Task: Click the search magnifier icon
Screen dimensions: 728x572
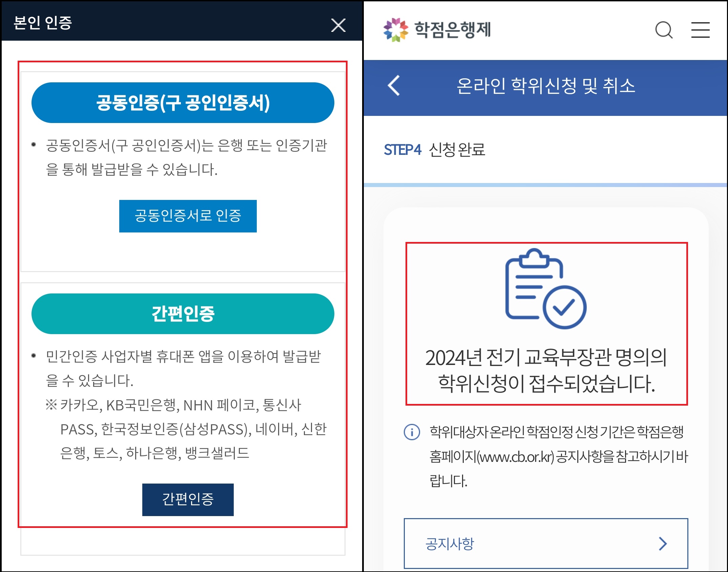Action: [x=664, y=30]
